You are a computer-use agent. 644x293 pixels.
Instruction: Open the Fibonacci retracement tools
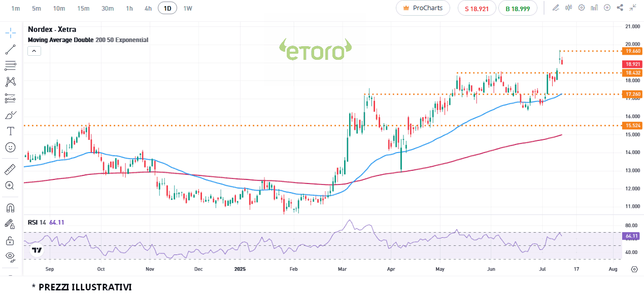(x=10, y=66)
